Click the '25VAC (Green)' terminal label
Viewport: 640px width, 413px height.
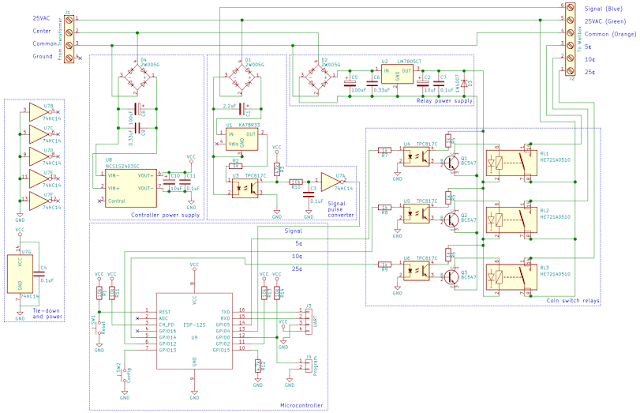pos(605,21)
